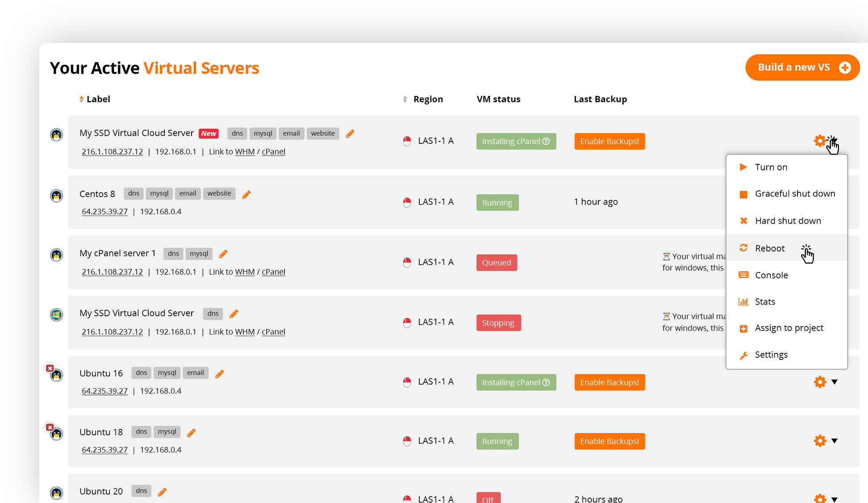Sort servers using the Region column arrows
This screenshot has height=503, width=868.
click(405, 98)
